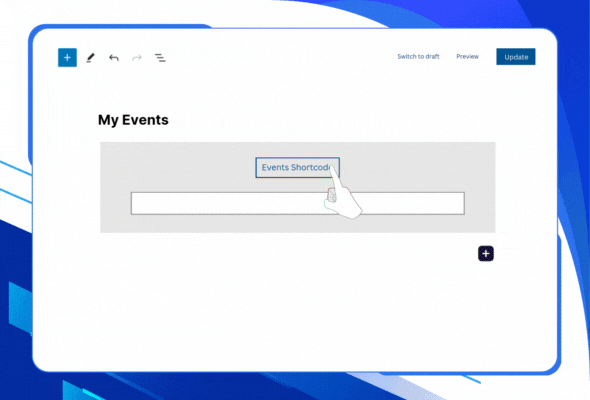The image size is (590, 400).
Task: Select the My Events page title
Action: [133, 120]
